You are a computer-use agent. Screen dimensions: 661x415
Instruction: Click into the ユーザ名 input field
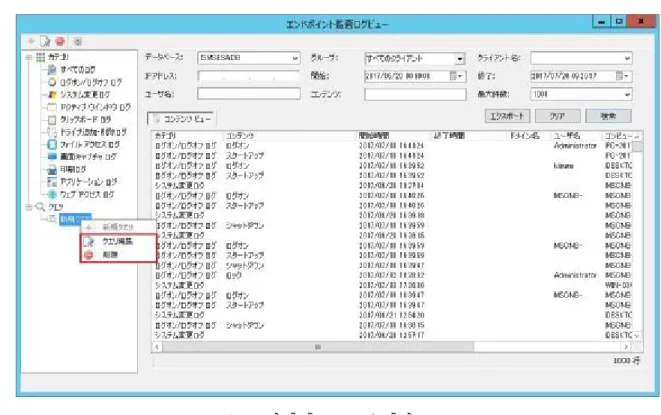(249, 94)
